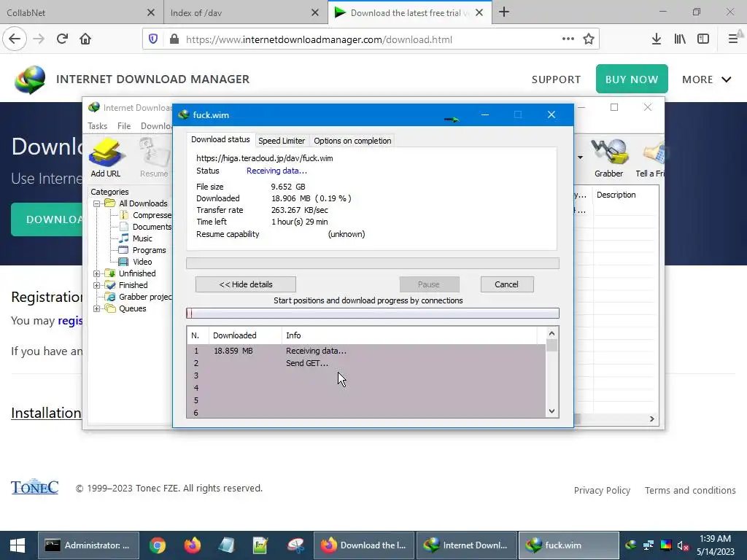Screen dimensions: 747x560
Task: Open the Firefox library icon
Action: (x=680, y=39)
